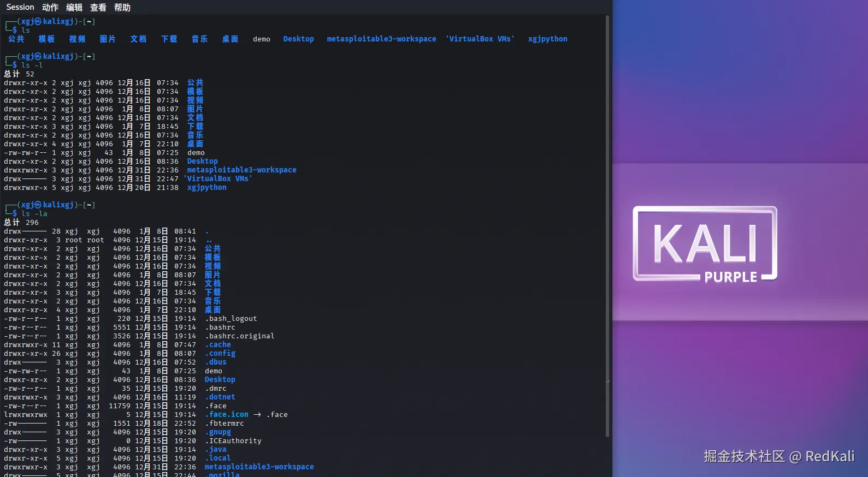Screen dimensions: 868x477
Task: Click .ICEauthority in the ls -la listing
Action: tap(233, 440)
